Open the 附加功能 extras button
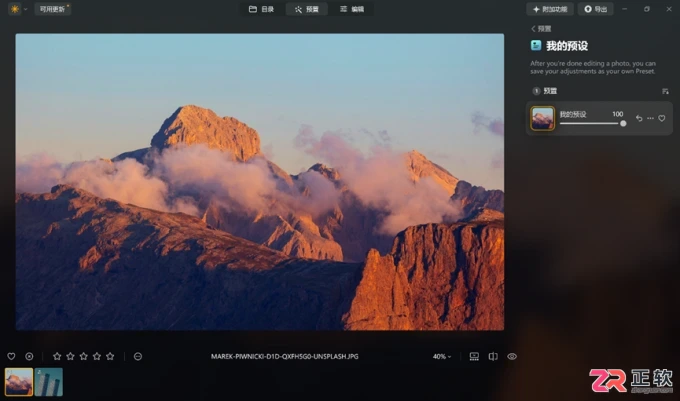Image resolution: width=680 pixels, height=401 pixels. pos(550,9)
